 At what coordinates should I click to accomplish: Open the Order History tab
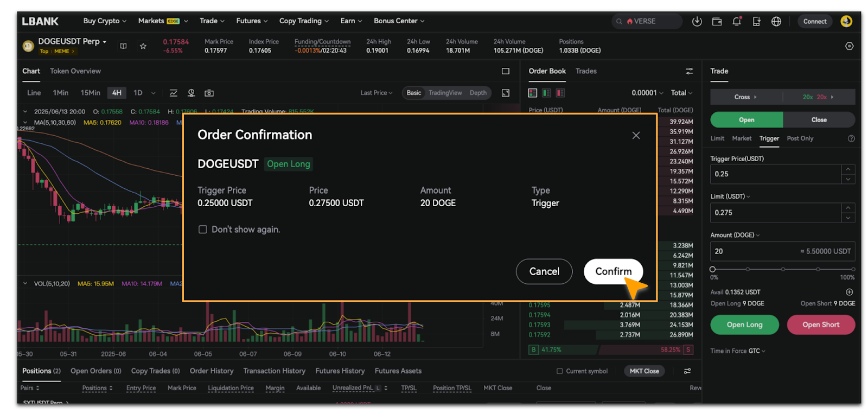(212, 371)
